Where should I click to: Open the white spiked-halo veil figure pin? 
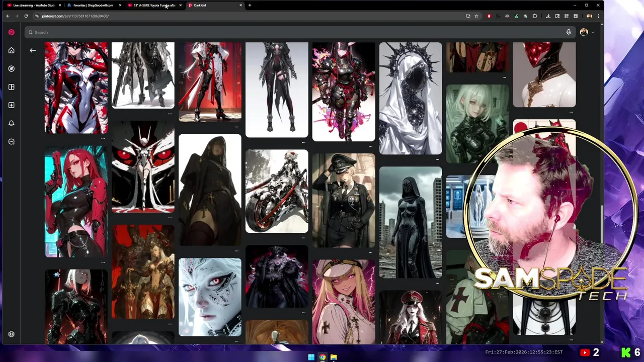tap(411, 98)
